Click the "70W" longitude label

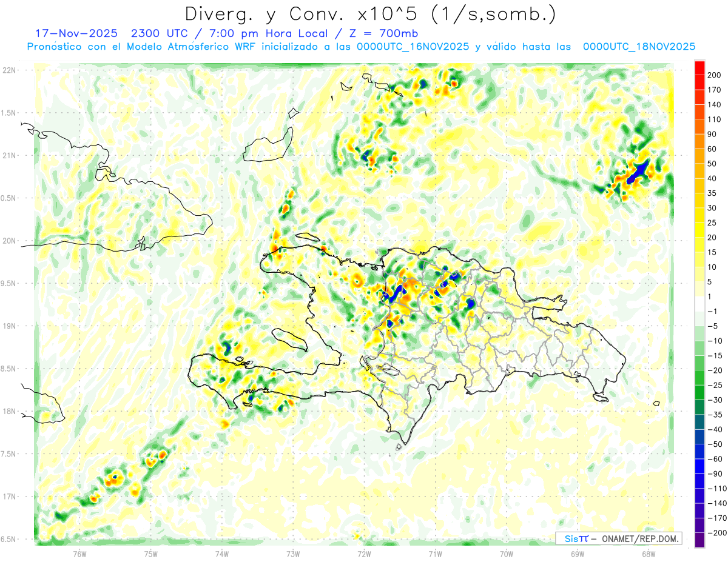click(x=506, y=554)
